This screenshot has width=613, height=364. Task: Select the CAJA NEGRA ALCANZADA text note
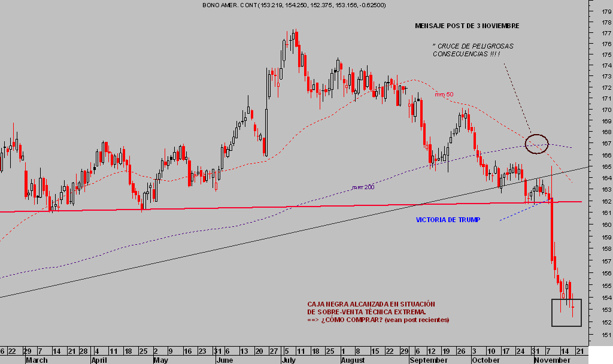tap(367, 304)
